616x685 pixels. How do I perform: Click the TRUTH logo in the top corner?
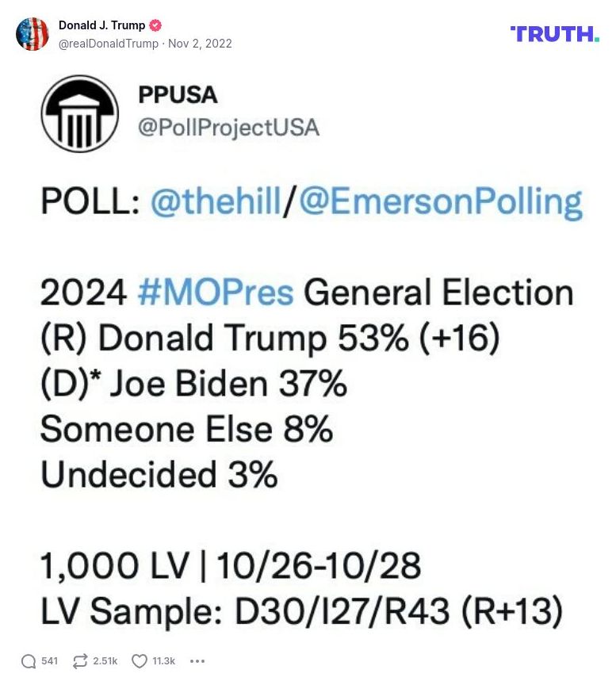(555, 33)
